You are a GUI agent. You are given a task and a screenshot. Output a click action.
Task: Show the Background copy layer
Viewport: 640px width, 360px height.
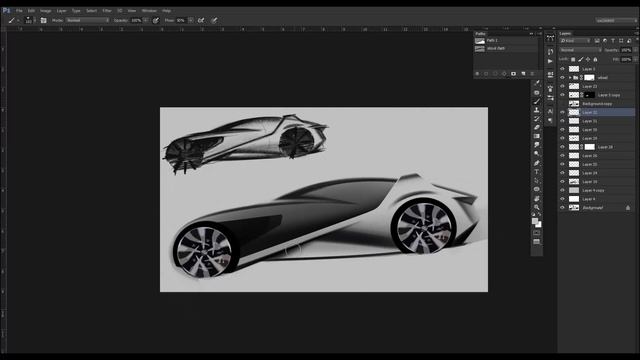[562, 104]
